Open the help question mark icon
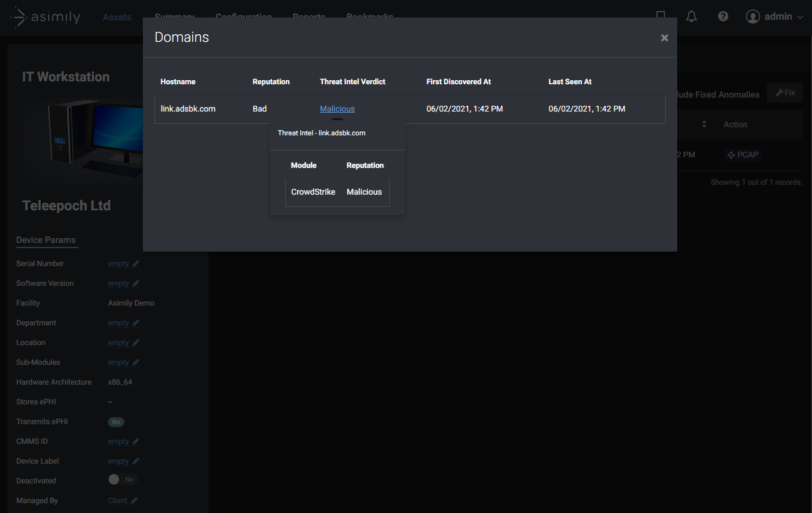Screen dimensions: 812x513 pos(723,16)
